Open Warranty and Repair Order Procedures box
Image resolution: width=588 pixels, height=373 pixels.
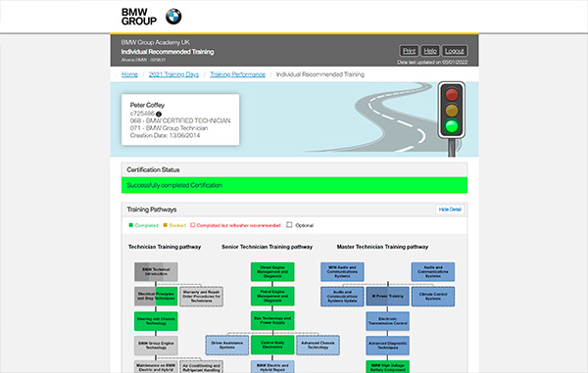coord(201,297)
